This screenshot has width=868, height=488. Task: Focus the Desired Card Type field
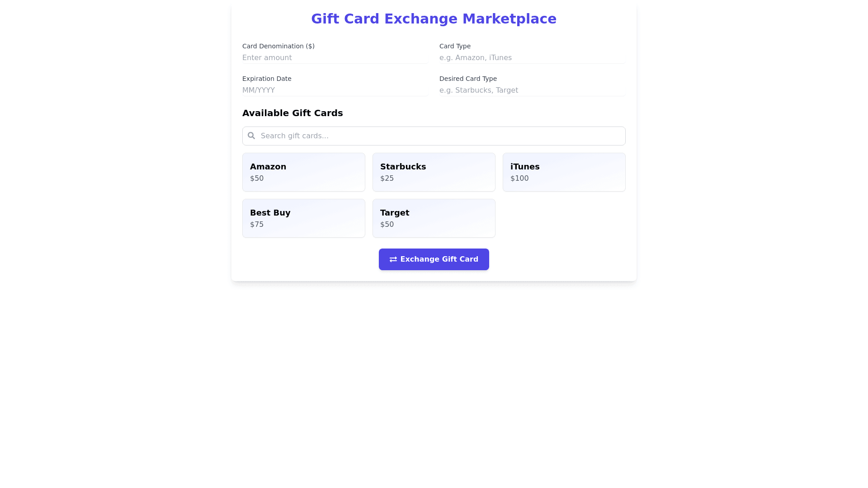(532, 90)
